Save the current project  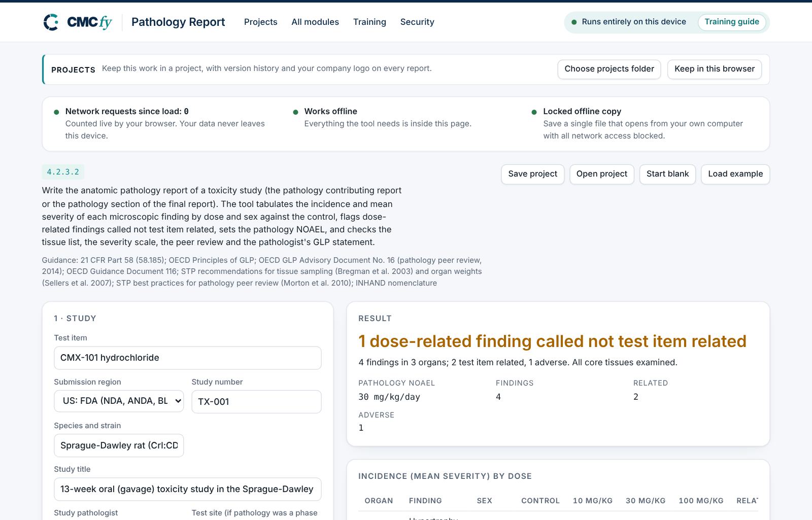click(532, 174)
